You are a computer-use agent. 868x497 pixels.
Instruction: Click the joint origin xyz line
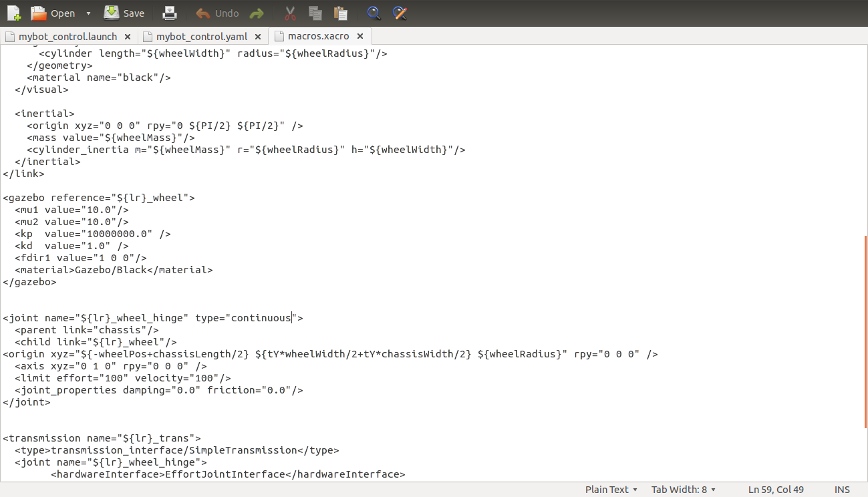[330, 354]
